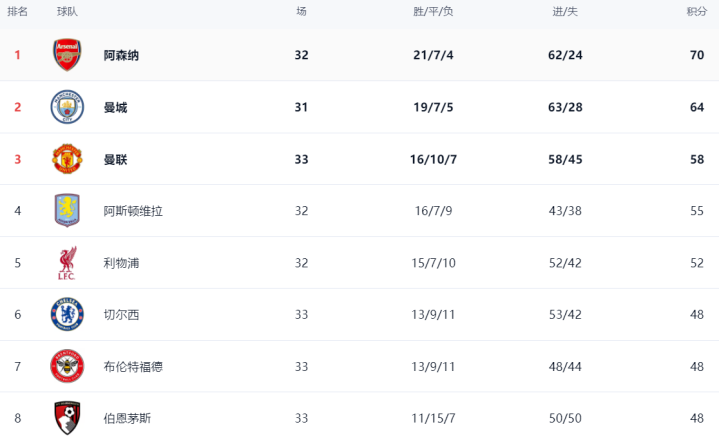This screenshot has height=438, width=719.
Task: Open the 布伦特福德 team page
Action: pyautogui.click(x=133, y=367)
